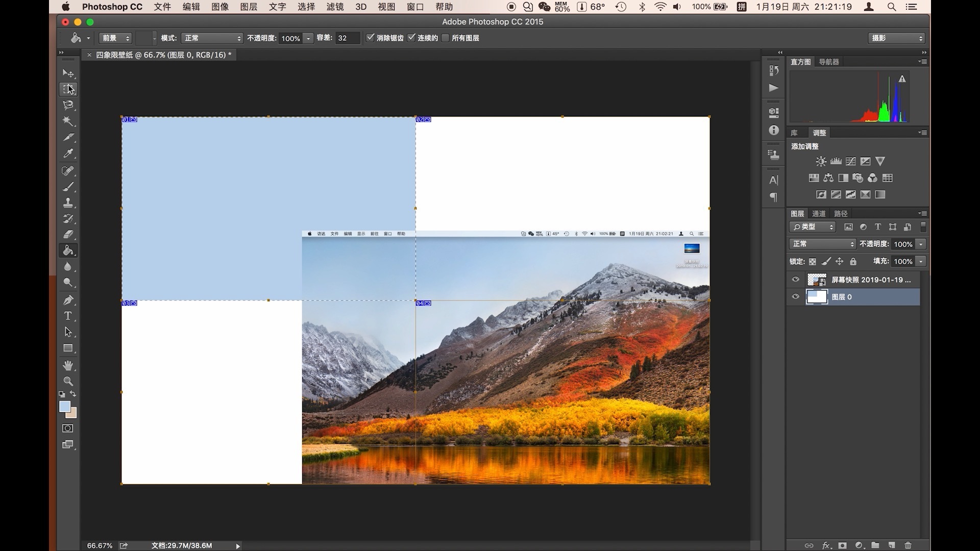Viewport: 980px width, 551px height.
Task: Select the Magic Wand tool
Action: click(x=68, y=121)
